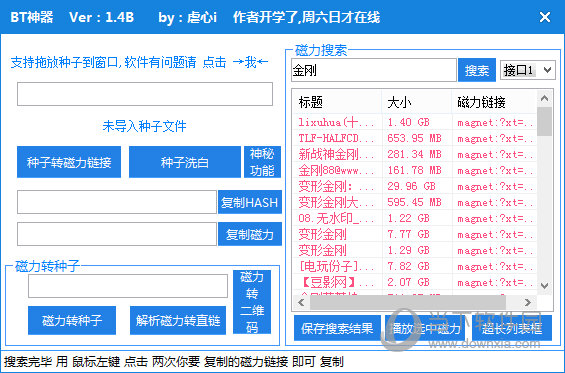The height and width of the screenshot is (373, 565).
Task: Click the horizontal scrollbar thumb
Action: pos(408,302)
